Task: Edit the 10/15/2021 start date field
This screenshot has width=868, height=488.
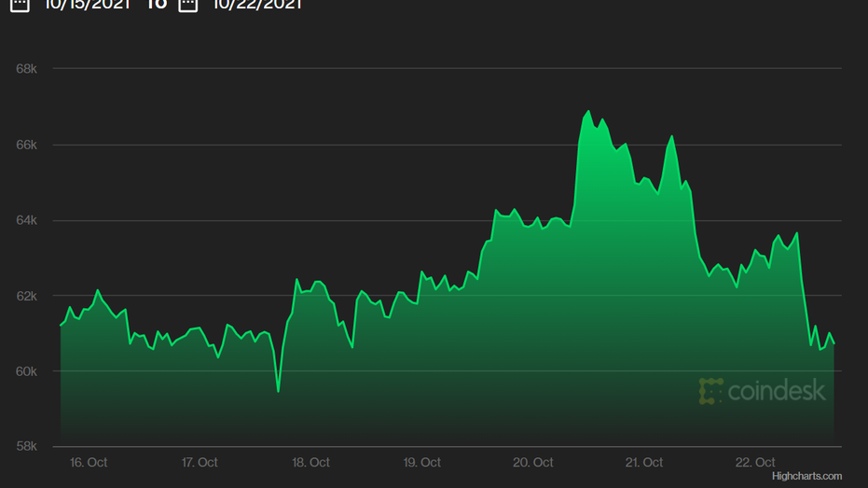Action: (85, 4)
